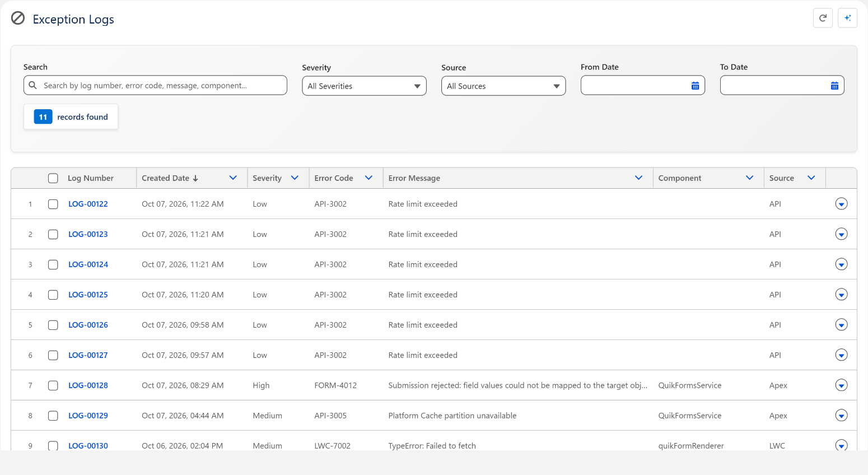Click the search magnifier icon
Image resolution: width=868 pixels, height=475 pixels.
click(x=33, y=85)
